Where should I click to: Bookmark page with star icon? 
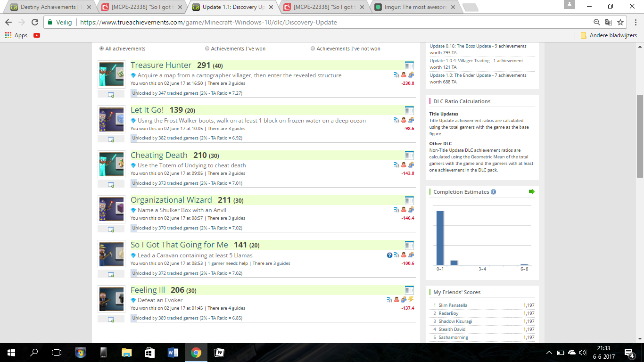click(620, 22)
